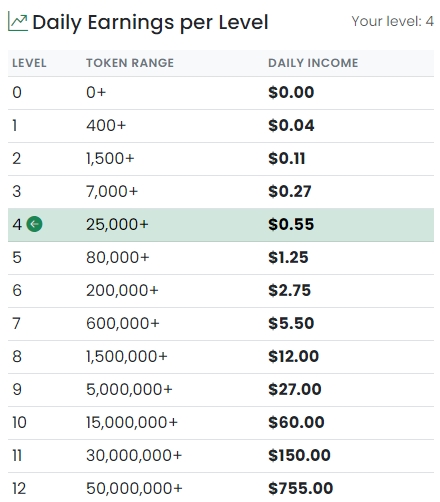Select the 400+ token range cell

click(106, 126)
